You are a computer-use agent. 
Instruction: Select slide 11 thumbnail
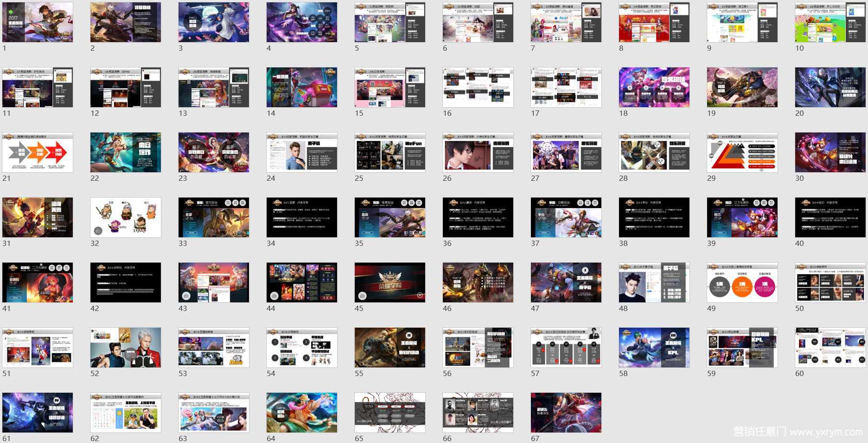point(37,87)
